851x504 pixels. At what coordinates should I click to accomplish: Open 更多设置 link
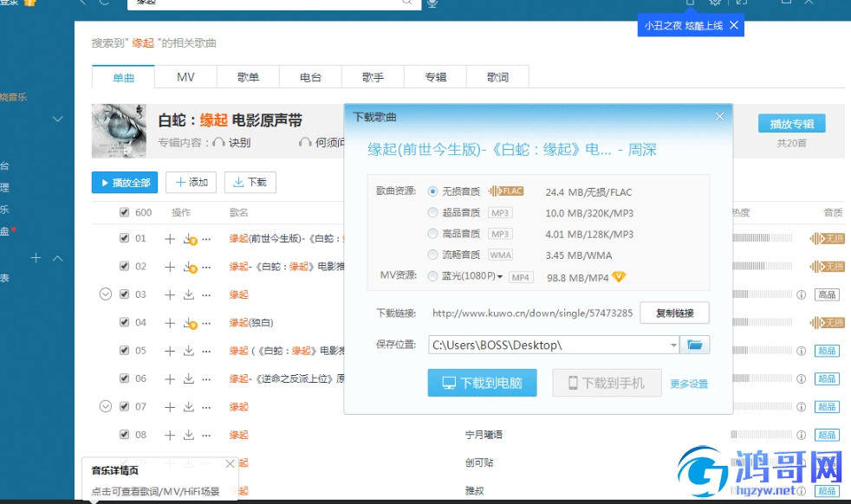[689, 384]
